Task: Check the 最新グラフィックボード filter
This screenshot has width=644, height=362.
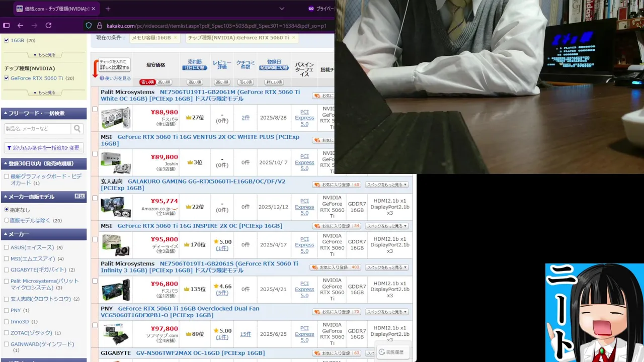Action: tap(7, 176)
